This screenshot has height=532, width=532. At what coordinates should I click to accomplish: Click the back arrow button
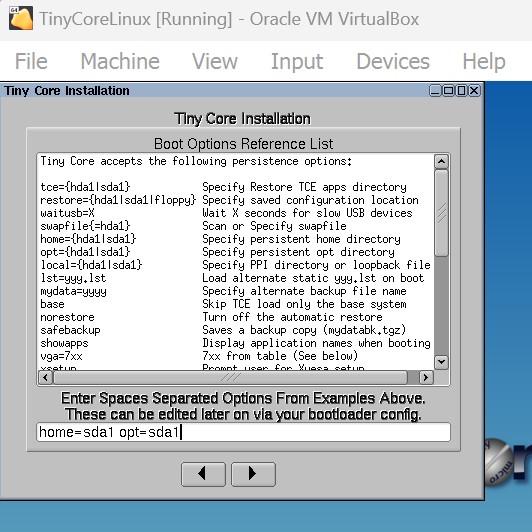203,474
